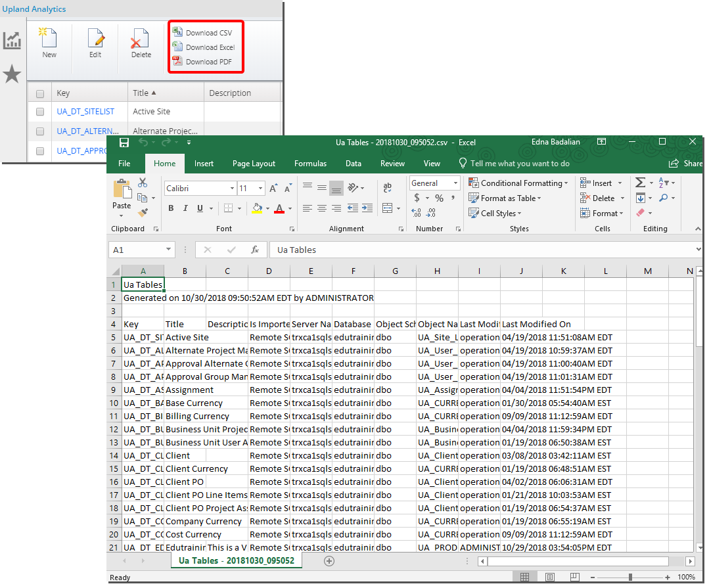The image size is (709, 588).
Task: Tick the header select-all checkbox in Upland Analytics
Action: coord(40,93)
